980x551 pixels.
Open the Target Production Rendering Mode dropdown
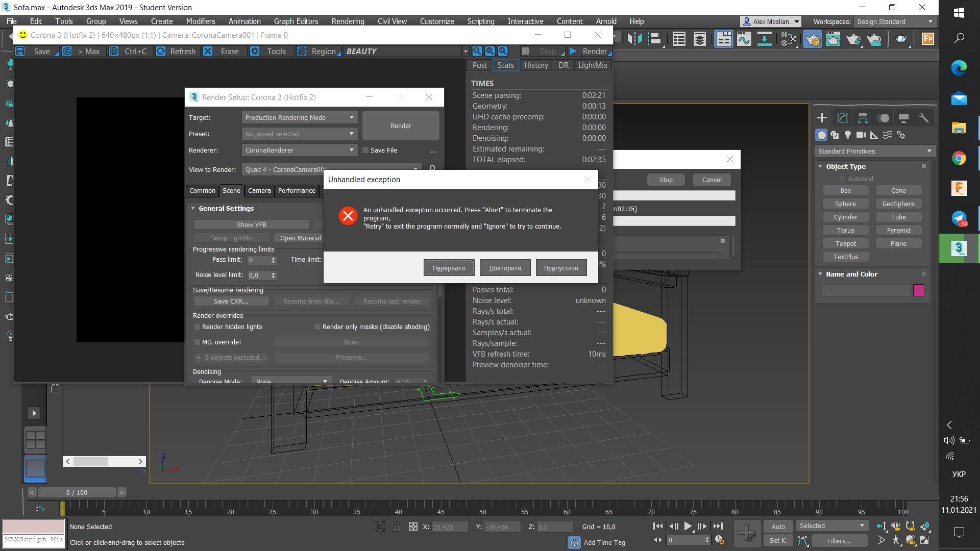tap(300, 117)
